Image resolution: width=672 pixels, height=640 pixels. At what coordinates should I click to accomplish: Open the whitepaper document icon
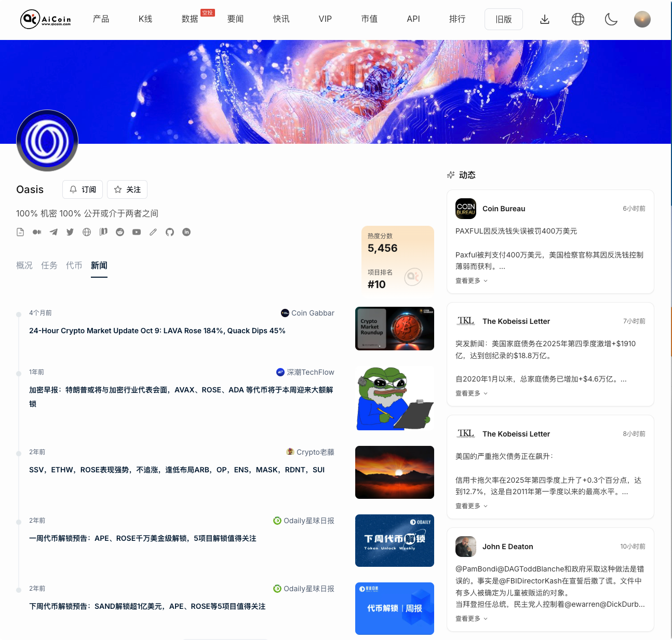[20, 232]
